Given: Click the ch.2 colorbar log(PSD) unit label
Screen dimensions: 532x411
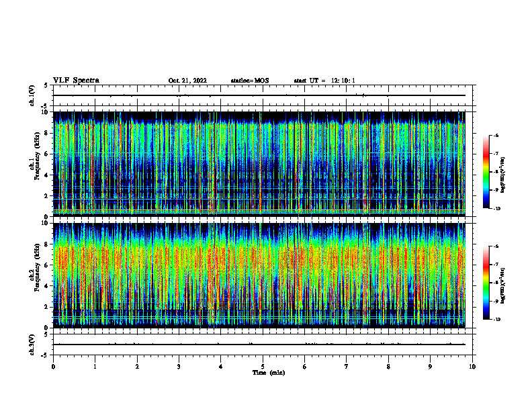Looking at the screenshot, I should tap(503, 286).
